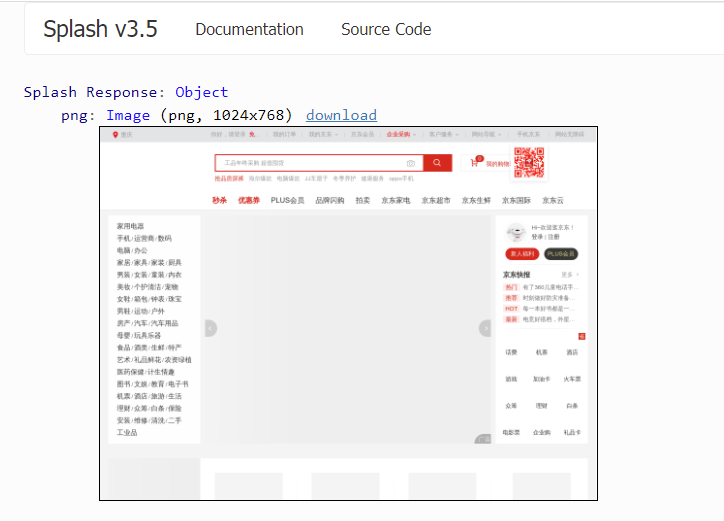Open the 我的京东 top bar dropdown

(x=323, y=134)
